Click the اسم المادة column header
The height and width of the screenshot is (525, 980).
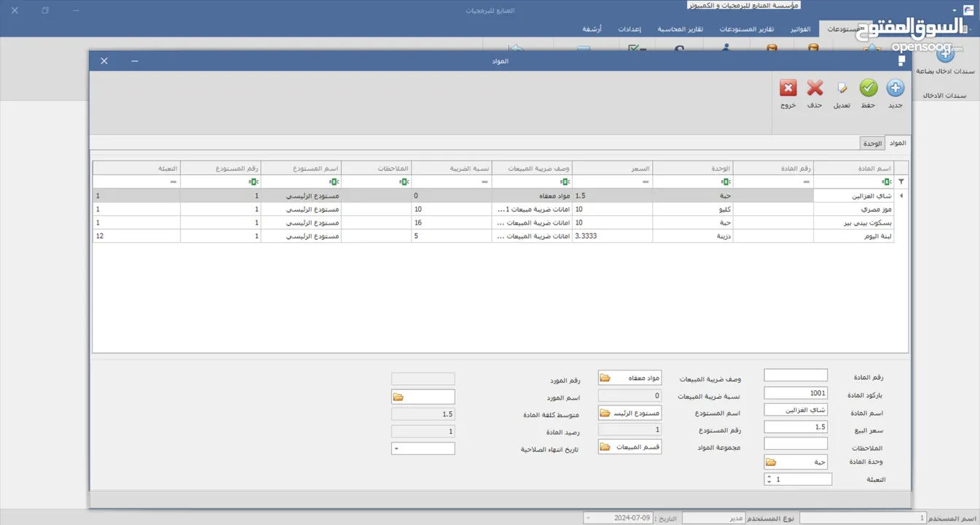[853, 168]
